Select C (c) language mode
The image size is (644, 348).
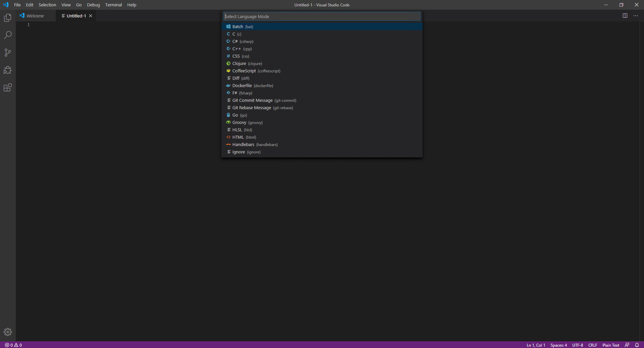(x=322, y=34)
